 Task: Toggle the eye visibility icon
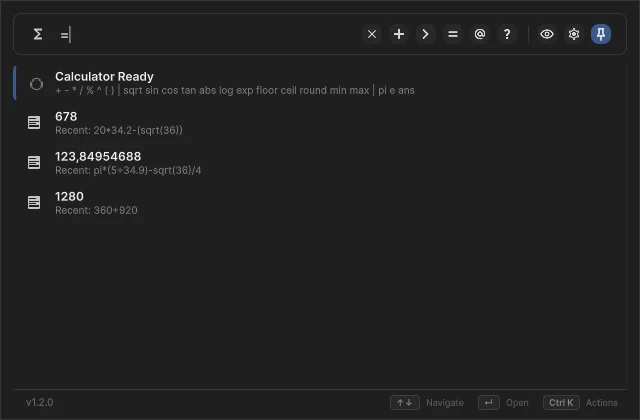[547, 34]
